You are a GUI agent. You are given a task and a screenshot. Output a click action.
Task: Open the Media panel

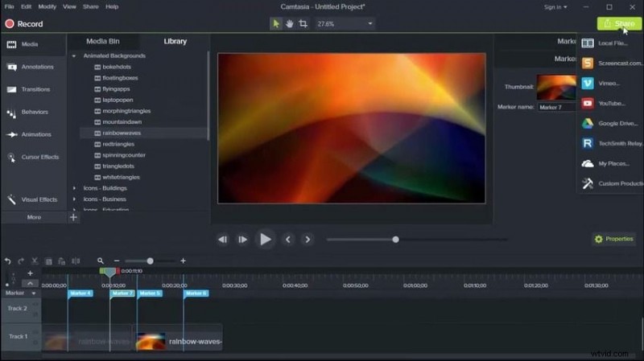33,44
